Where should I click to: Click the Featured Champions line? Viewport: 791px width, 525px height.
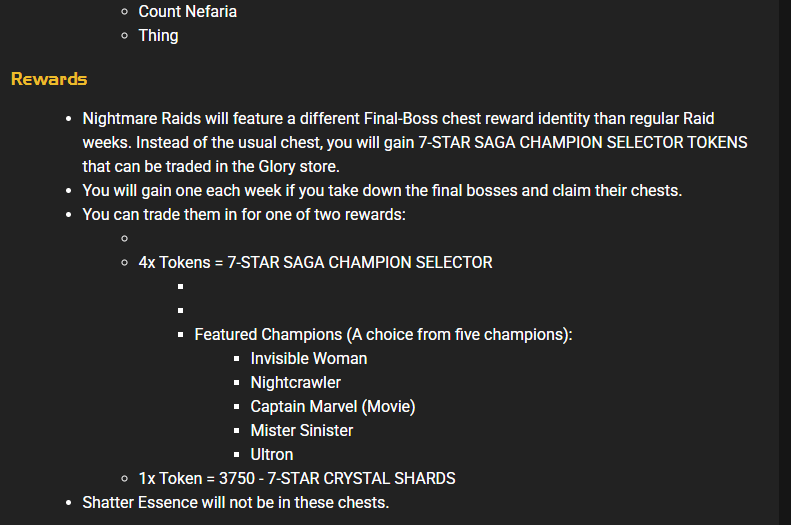point(383,335)
